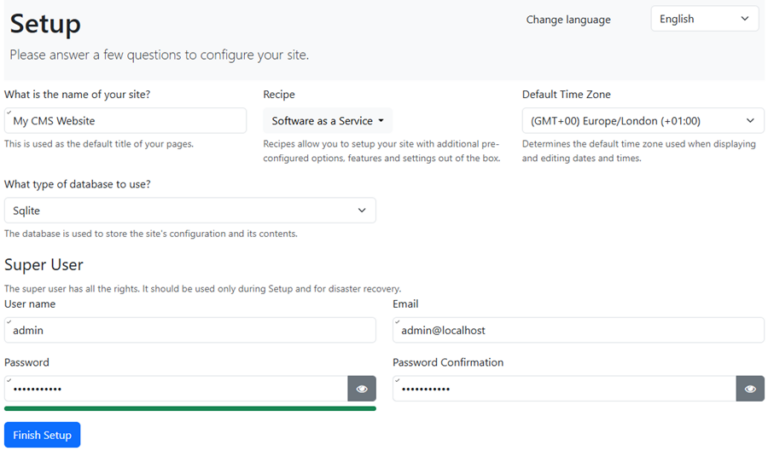Click the green password strength bar
This screenshot has height=451, width=768.
[x=190, y=408]
